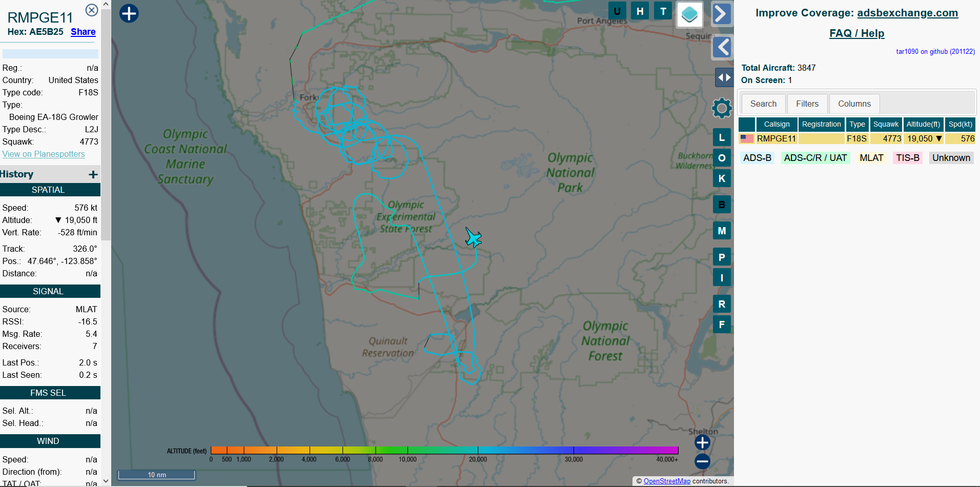Open the View on Planespotters link

tap(44, 154)
